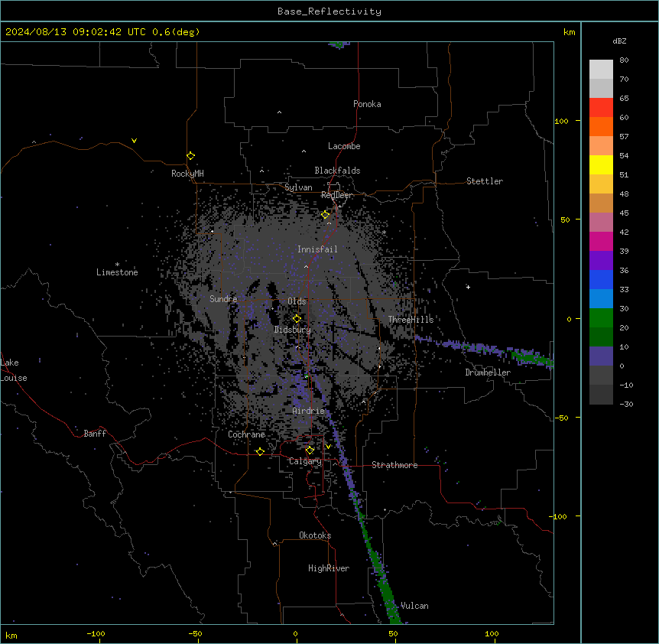Click the Sylvan label
The height and width of the screenshot is (644, 659).
tap(298, 187)
